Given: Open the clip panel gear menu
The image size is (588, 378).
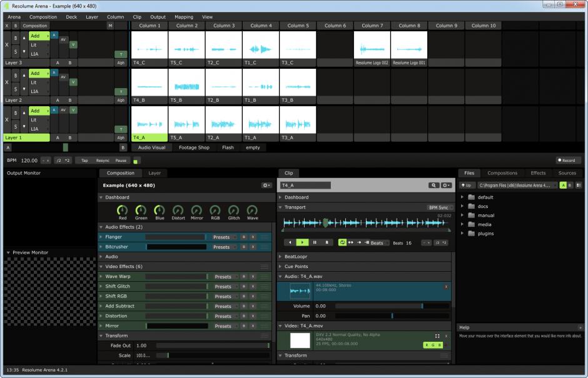Looking at the screenshot, I should tap(446, 186).
